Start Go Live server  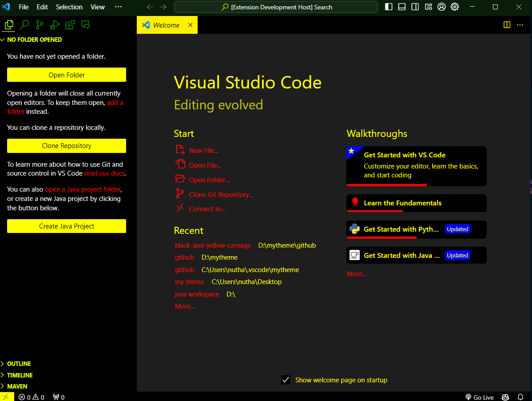[x=480, y=397]
